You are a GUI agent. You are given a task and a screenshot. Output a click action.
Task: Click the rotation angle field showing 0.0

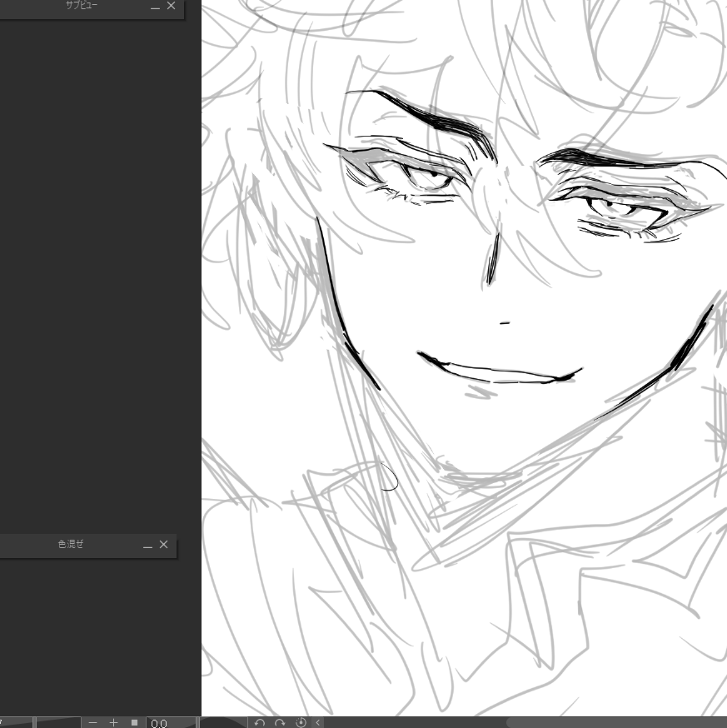170,723
